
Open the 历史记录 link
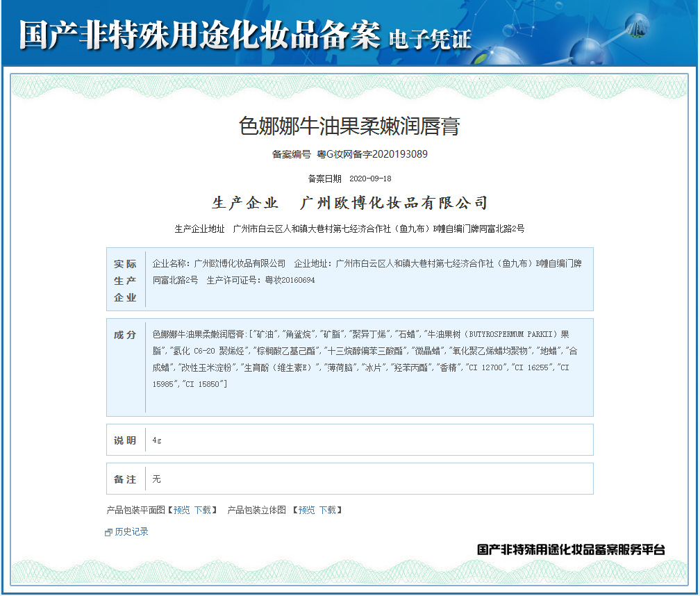131,531
